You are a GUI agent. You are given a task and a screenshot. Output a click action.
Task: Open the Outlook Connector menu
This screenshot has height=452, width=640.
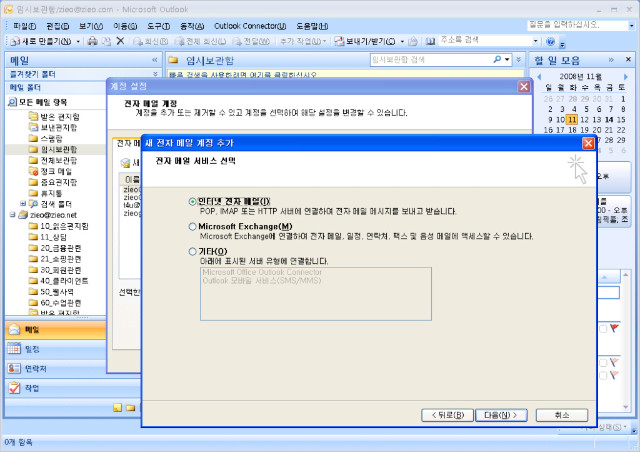click(250, 26)
